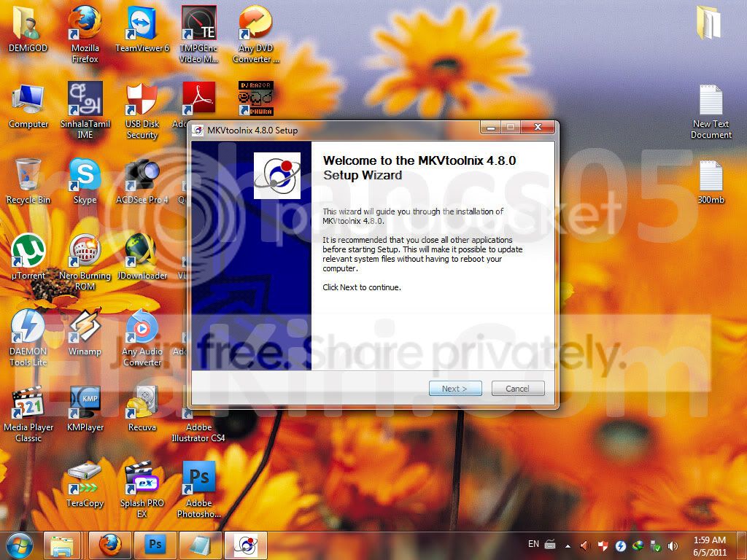Select Any DVD Converter shortcut

pyautogui.click(x=256, y=34)
